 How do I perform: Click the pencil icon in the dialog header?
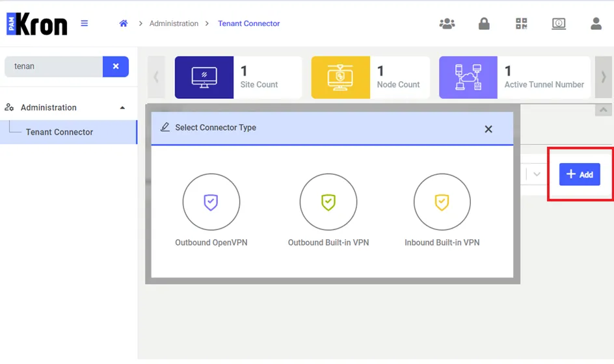165,127
